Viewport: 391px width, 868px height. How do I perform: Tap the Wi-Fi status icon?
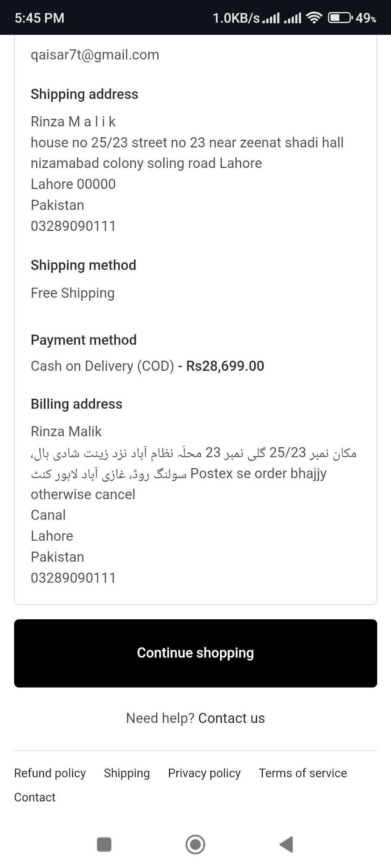click(x=314, y=18)
